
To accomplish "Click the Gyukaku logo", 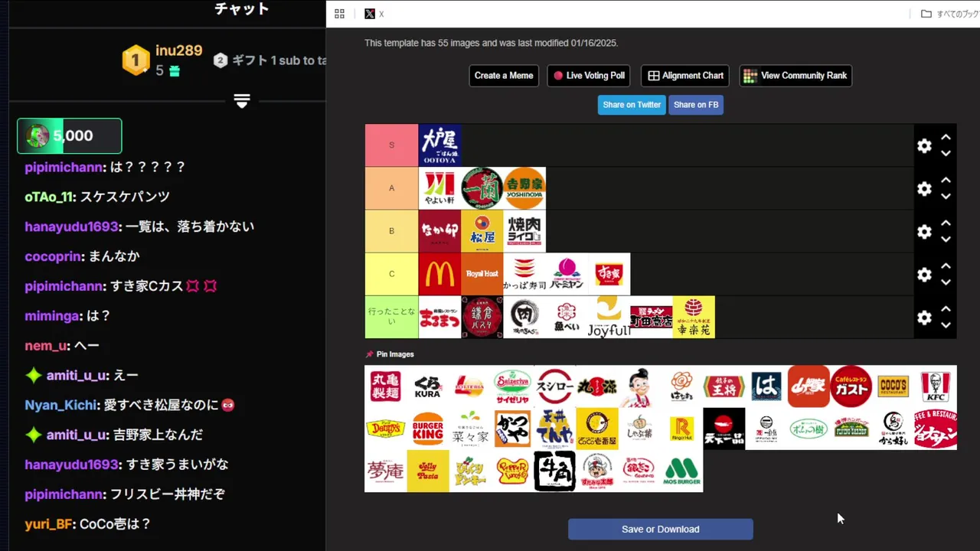I will click(554, 471).
